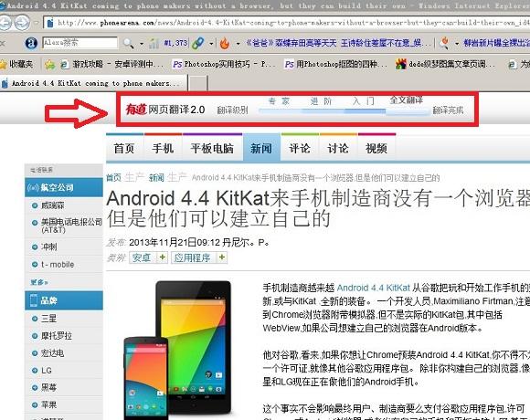Open the 评论 navigation tab
The height and width of the screenshot is (420, 530).
click(x=300, y=148)
